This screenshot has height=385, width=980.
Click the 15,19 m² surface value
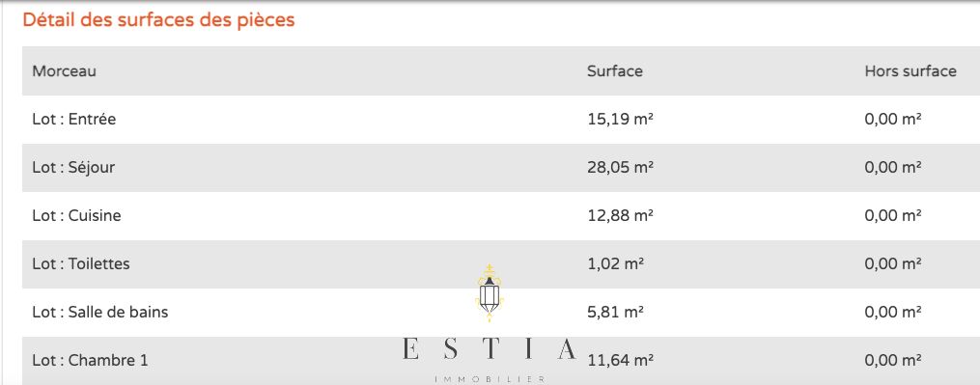[621, 119]
